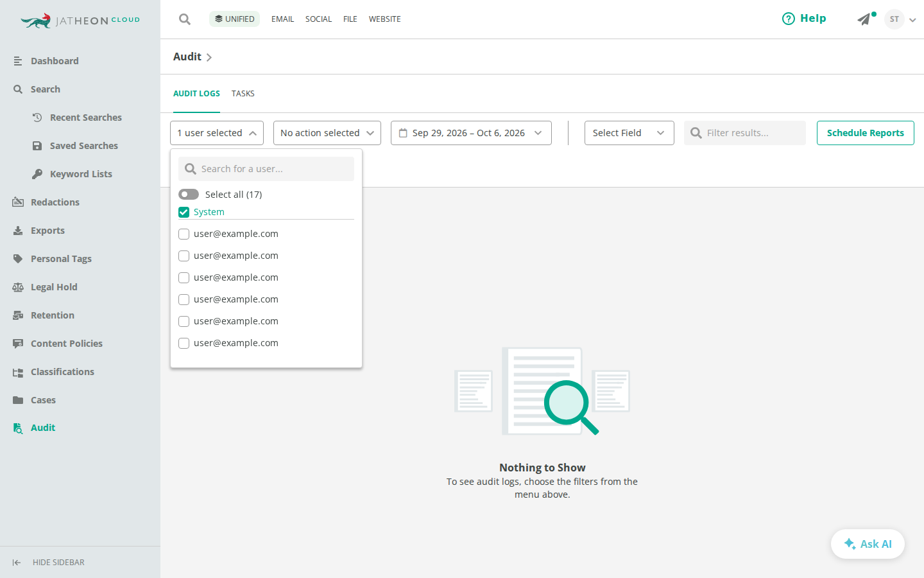
Task: Check the fourth user@example.com checkbox
Action: click(x=184, y=299)
